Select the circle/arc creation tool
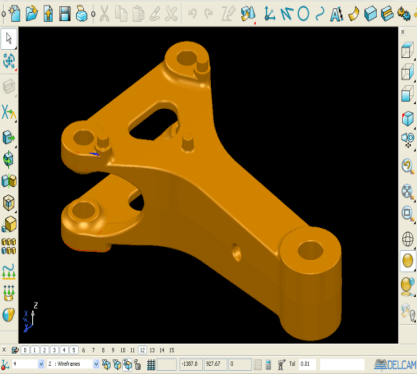The height and width of the screenshot is (374, 417). point(303,14)
